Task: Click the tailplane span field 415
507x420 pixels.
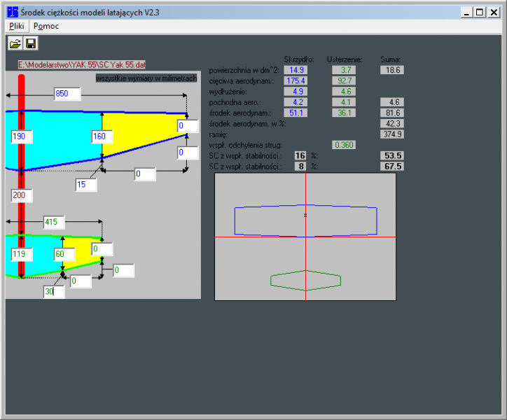Action: point(54,223)
